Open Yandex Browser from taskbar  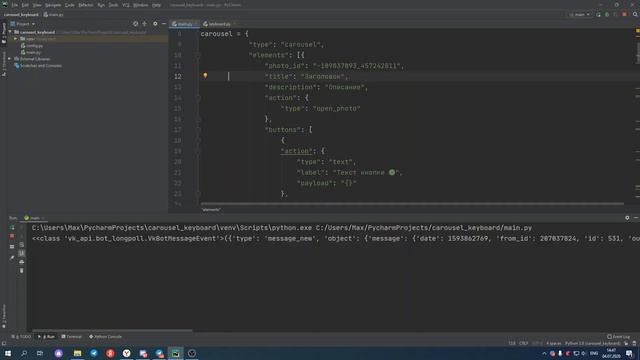pyautogui.click(x=127, y=353)
